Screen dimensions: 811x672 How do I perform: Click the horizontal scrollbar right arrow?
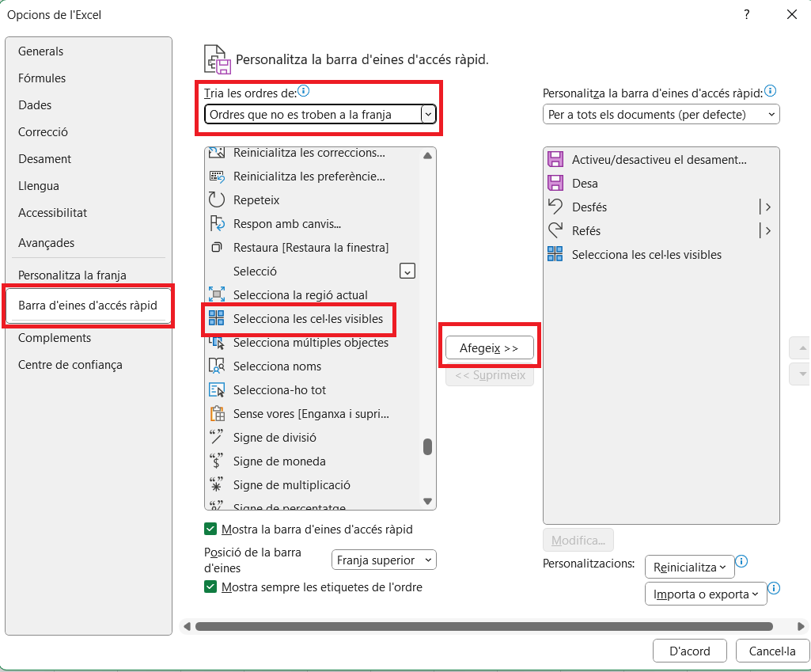point(802,626)
